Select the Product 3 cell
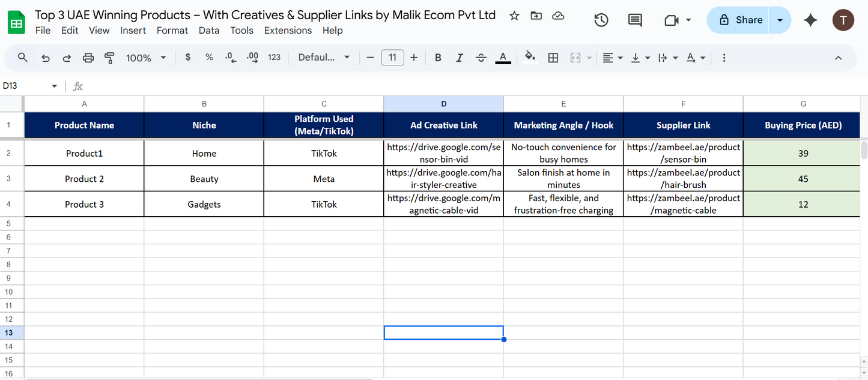868x380 pixels. (x=84, y=204)
